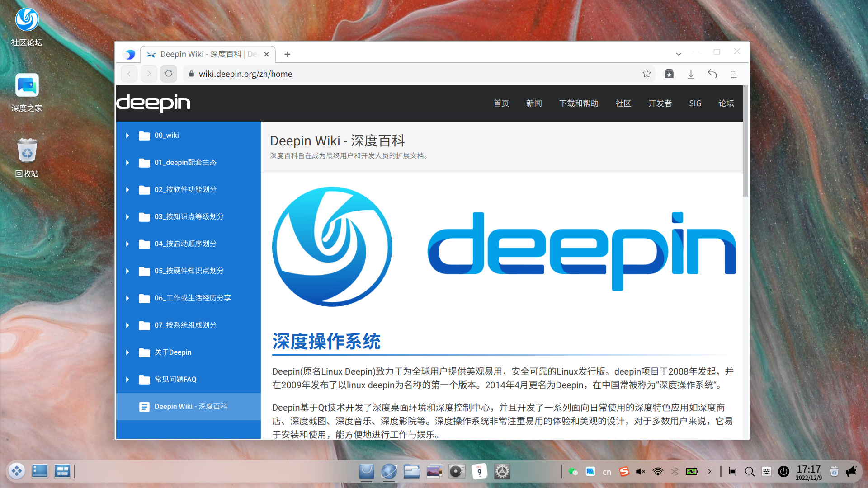
Task: Click the page vertical scrollbar
Action: (x=745, y=141)
